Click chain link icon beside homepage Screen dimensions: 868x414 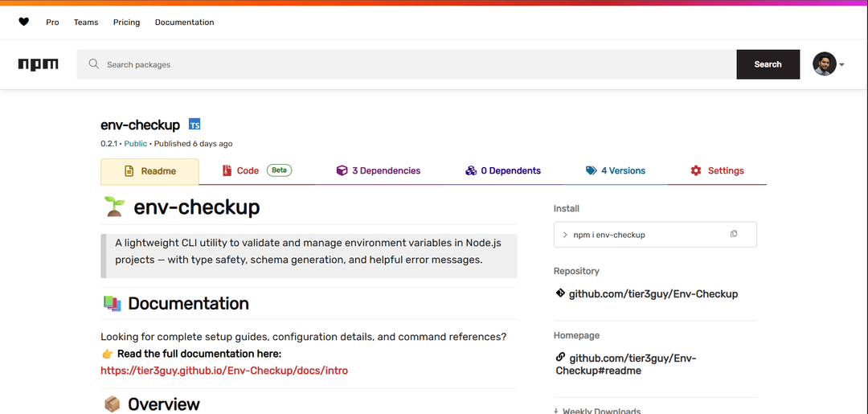pyautogui.click(x=559, y=358)
